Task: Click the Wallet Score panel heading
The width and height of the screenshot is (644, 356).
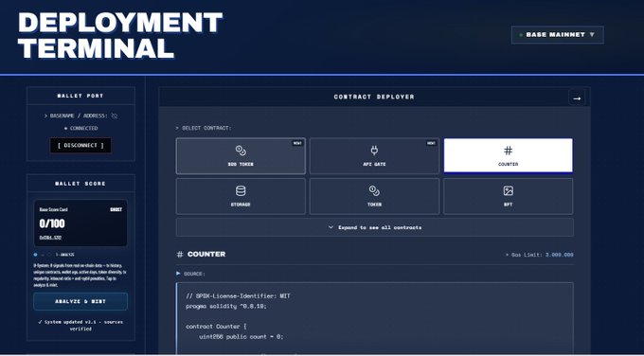Action: coord(80,184)
